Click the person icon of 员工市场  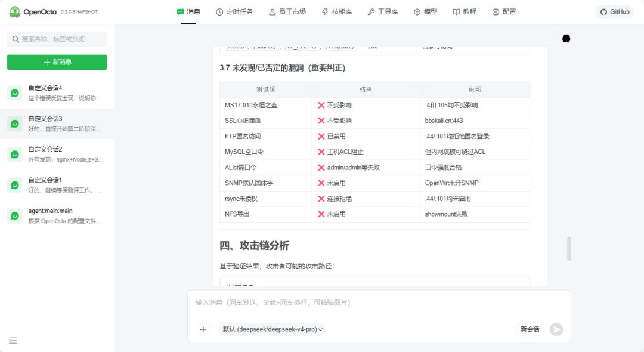tap(273, 12)
